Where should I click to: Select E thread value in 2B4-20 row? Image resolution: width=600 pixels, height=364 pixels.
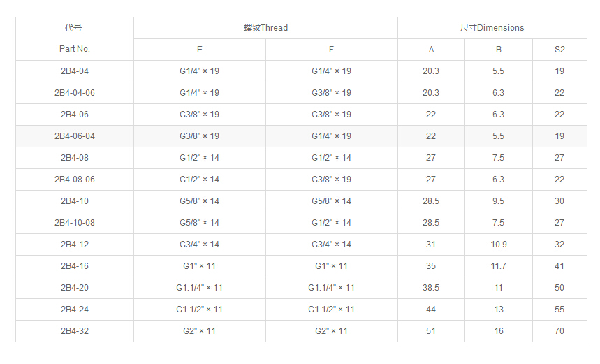pyautogui.click(x=199, y=288)
